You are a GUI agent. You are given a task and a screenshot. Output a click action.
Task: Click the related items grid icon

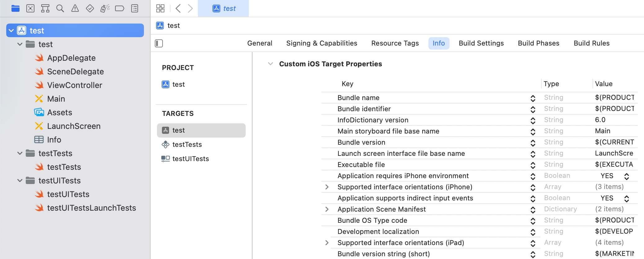(160, 8)
